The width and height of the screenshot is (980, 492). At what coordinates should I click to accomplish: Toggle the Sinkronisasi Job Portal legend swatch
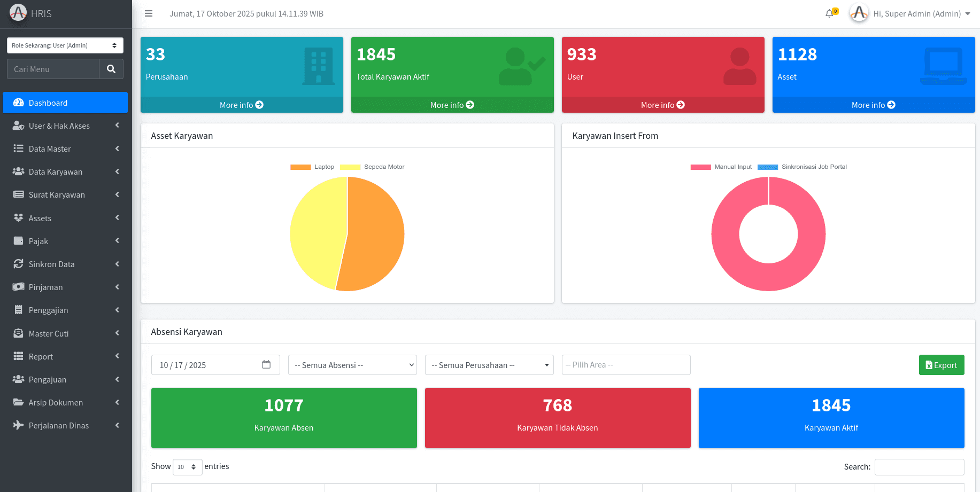pyautogui.click(x=768, y=167)
